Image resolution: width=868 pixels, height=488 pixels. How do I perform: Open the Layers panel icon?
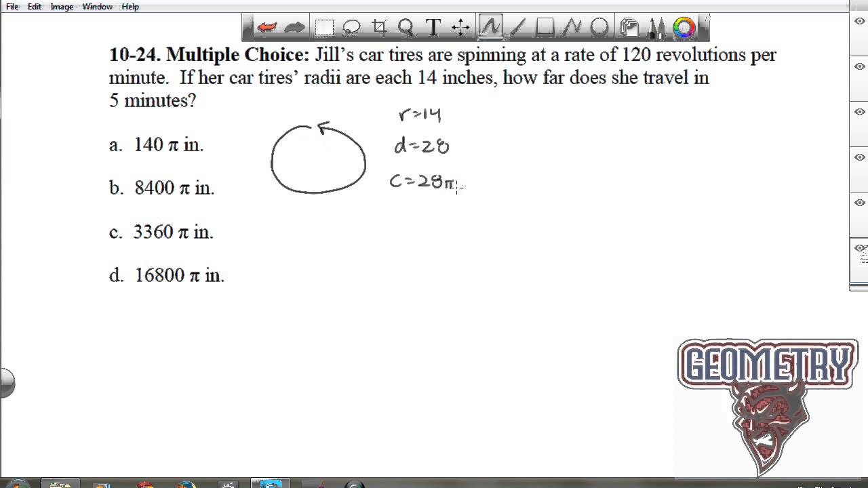coord(629,28)
